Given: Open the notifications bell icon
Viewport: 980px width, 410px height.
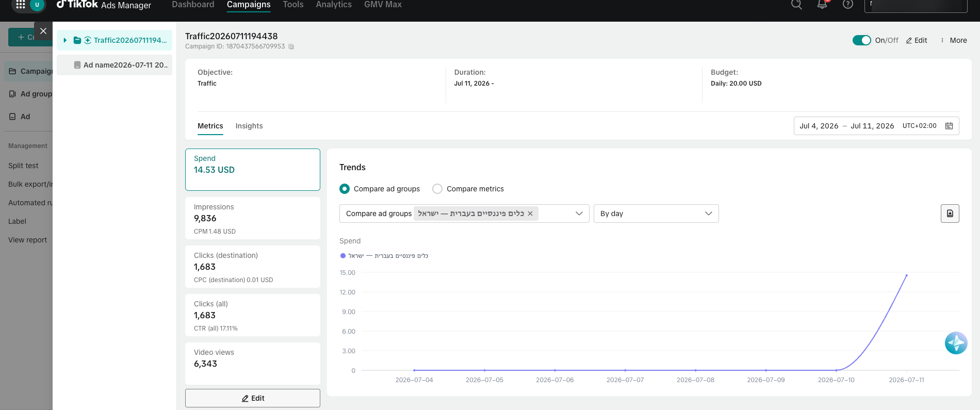Looking at the screenshot, I should click(x=822, y=5).
